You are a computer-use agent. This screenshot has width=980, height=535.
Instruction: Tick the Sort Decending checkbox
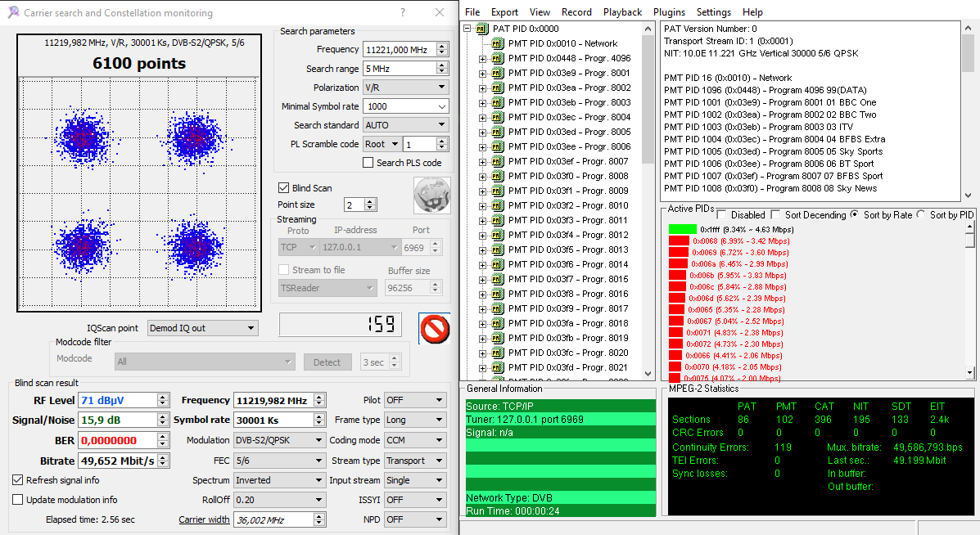775,215
